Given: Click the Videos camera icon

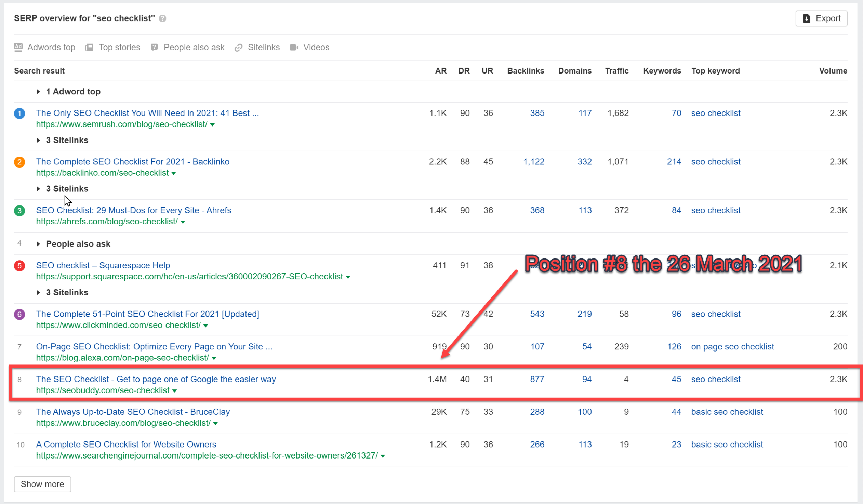Looking at the screenshot, I should 294,47.
